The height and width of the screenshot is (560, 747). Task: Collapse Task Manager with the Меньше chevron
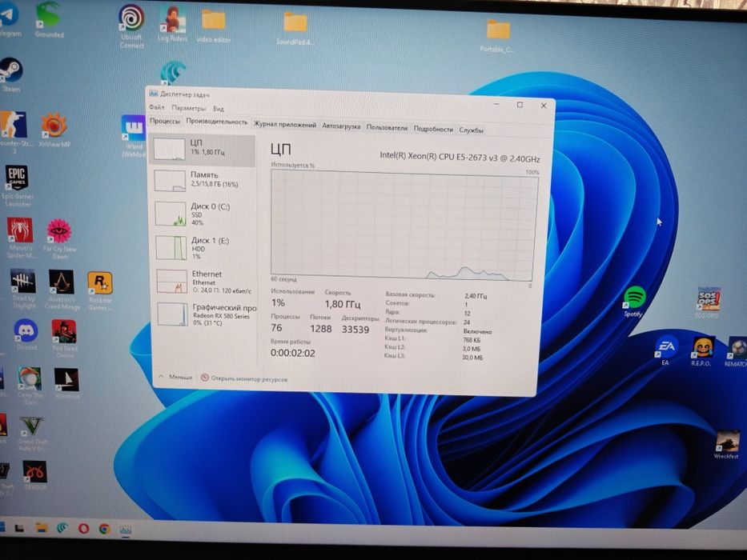(176, 377)
